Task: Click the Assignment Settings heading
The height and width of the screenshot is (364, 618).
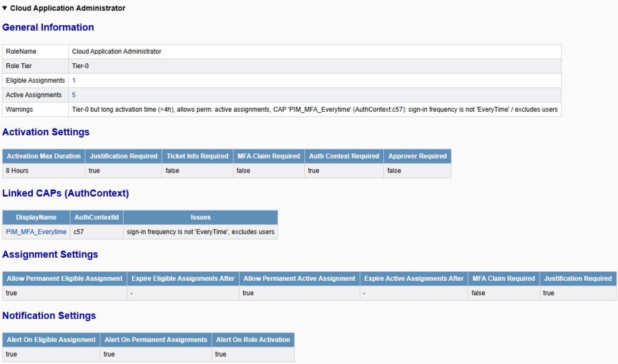Action: [50, 254]
